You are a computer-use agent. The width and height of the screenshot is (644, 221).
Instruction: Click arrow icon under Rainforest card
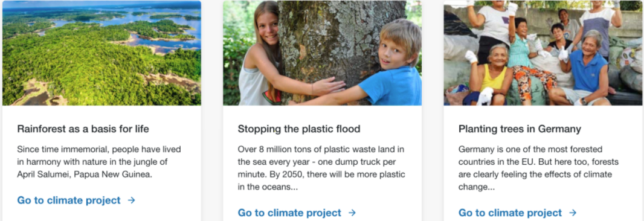pos(132,200)
